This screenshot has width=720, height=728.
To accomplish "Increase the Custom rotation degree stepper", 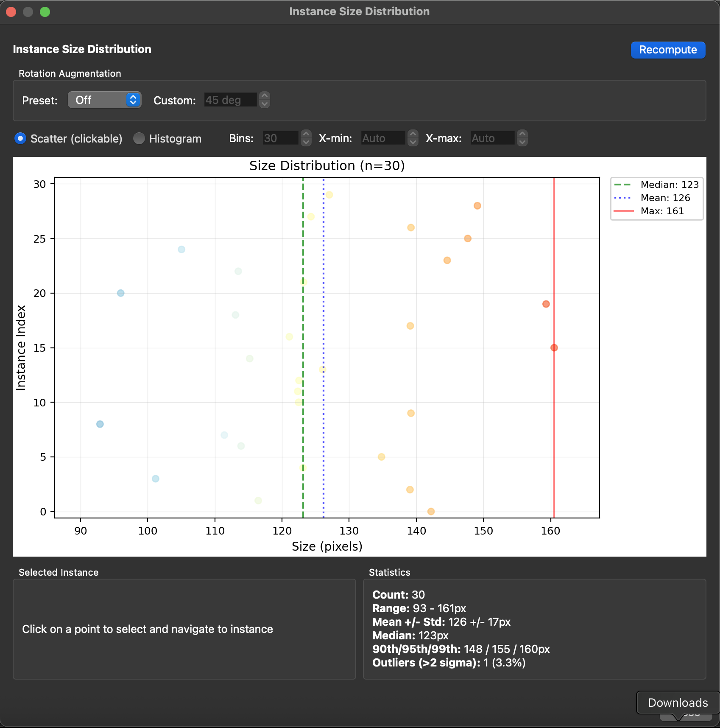I will 265,96.
